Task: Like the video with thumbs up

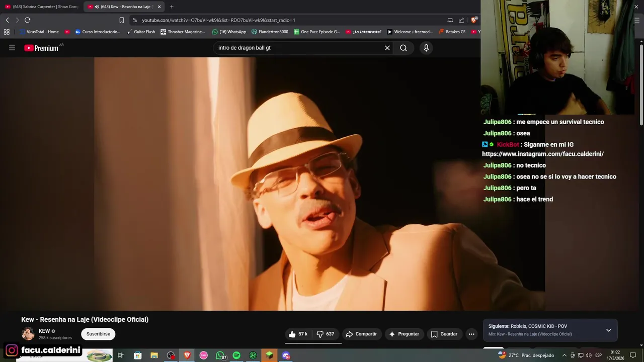Action: 298,334
